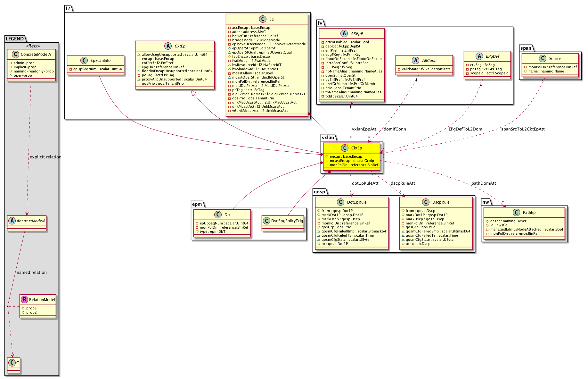This screenshot has height=379, width=588.
Task: Click the C icon of Dot1pRule
Action: coord(341,202)
